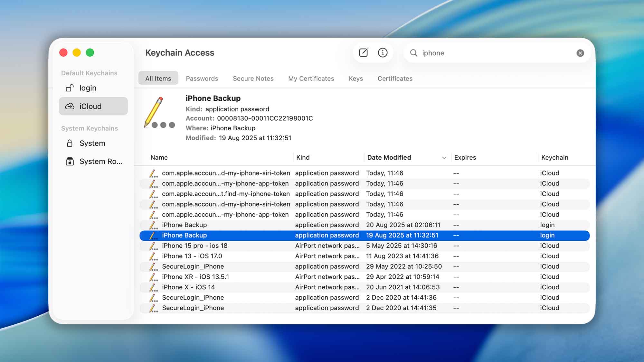This screenshot has width=644, height=362.
Task: Click the System Roots keychain icon
Action: click(x=70, y=162)
